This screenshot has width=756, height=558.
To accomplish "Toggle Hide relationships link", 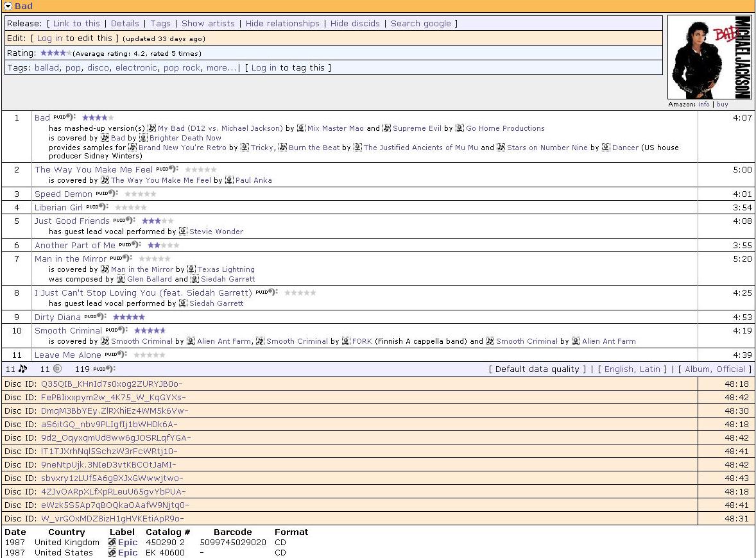I will (x=282, y=24).
